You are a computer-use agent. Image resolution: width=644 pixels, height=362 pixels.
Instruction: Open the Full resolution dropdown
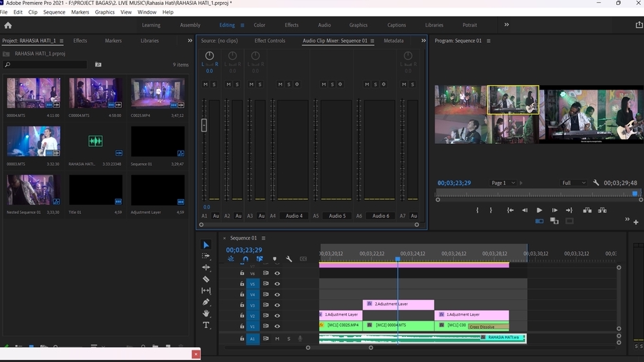point(574,183)
